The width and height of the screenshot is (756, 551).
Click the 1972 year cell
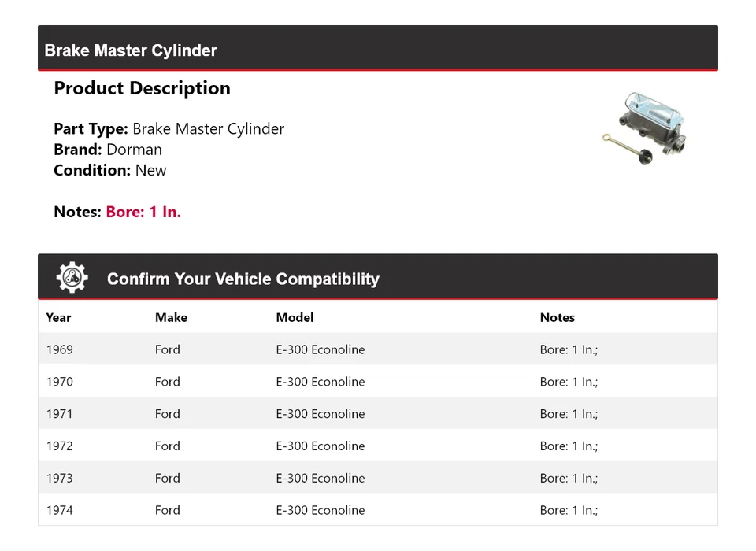click(x=60, y=446)
